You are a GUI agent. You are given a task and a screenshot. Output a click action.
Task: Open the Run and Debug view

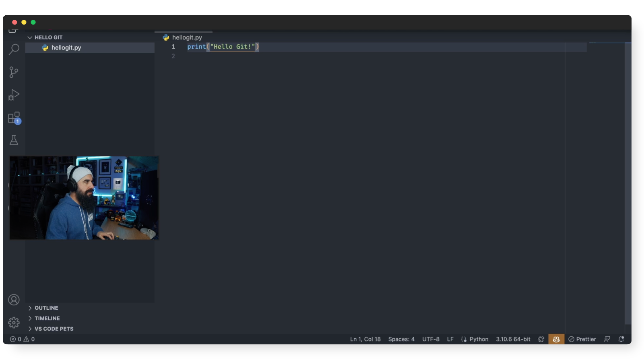pos(14,95)
